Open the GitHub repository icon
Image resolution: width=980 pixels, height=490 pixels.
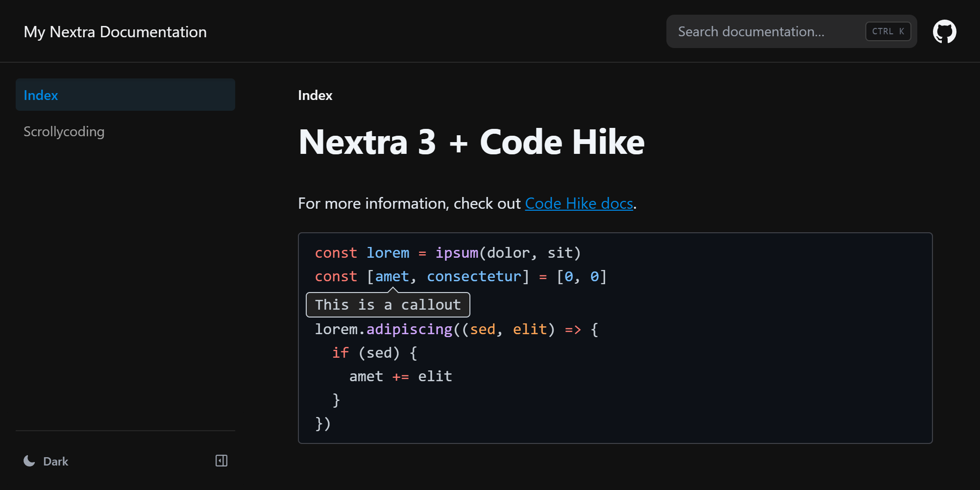[x=944, y=32]
